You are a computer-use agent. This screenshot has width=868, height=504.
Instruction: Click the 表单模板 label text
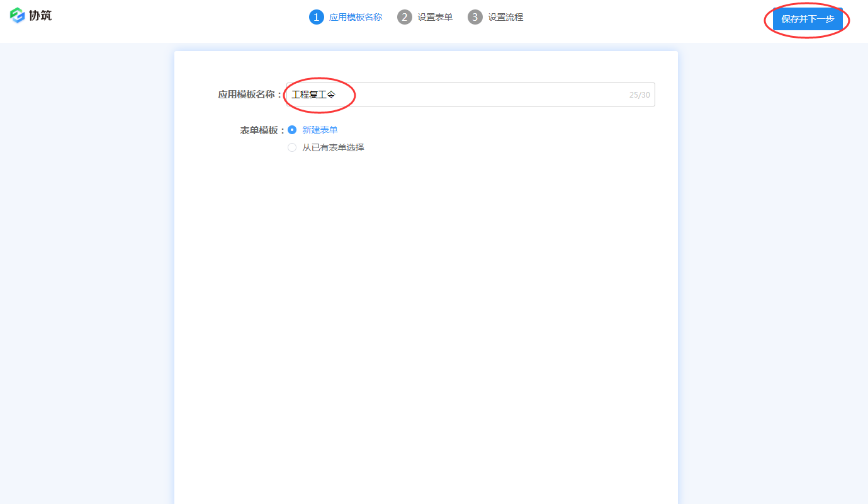point(258,129)
